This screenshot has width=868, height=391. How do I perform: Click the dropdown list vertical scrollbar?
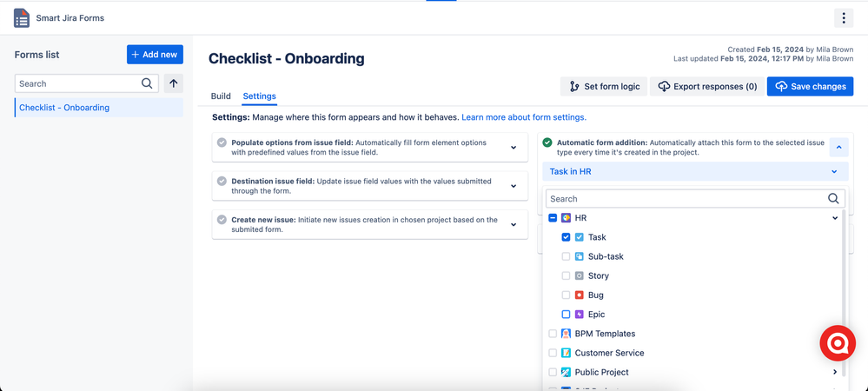tap(844, 294)
